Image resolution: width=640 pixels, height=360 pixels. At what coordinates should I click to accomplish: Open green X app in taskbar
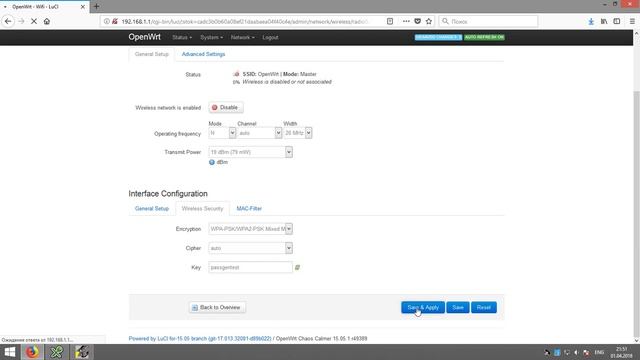[57, 352]
